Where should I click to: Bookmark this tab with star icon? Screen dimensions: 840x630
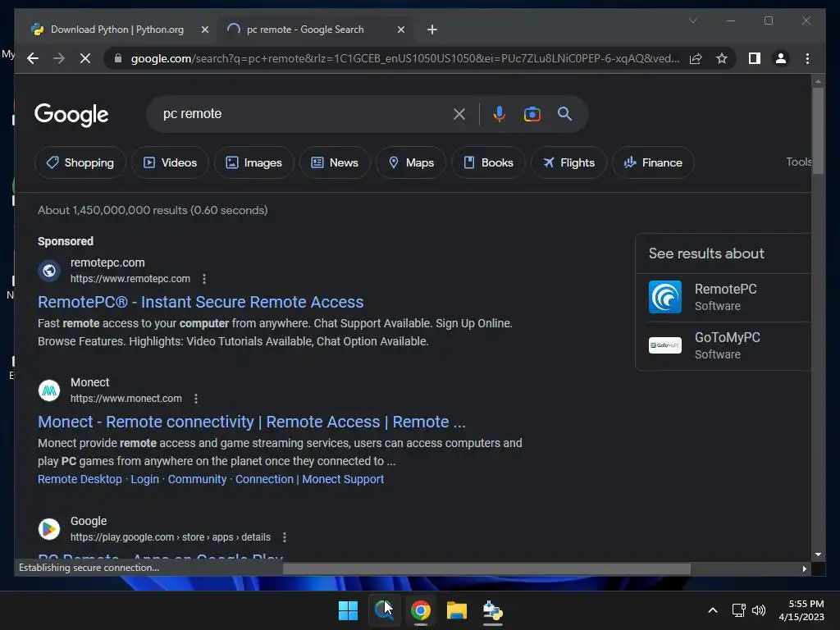(722, 58)
